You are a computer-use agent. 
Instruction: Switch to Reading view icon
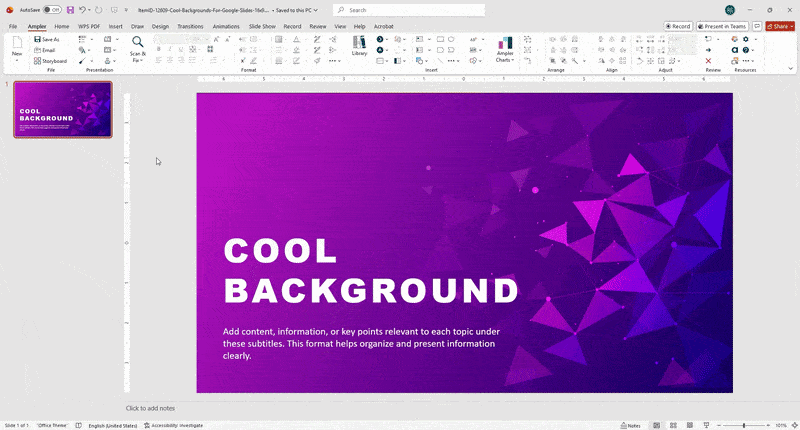(x=690, y=425)
